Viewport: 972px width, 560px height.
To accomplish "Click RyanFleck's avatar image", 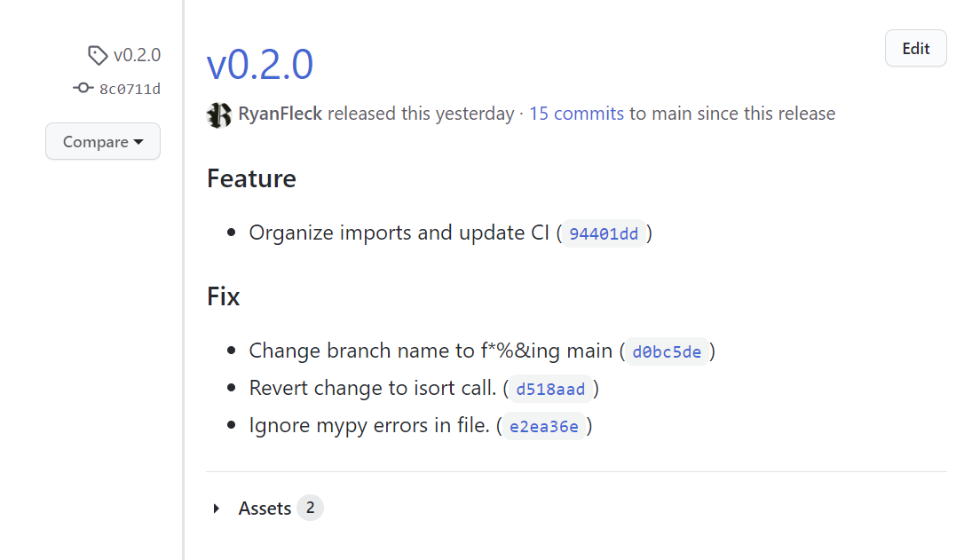I will tap(218, 114).
